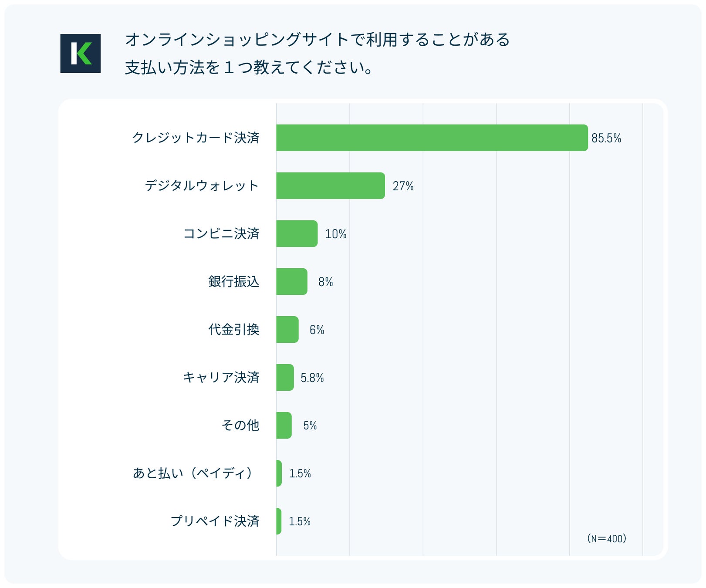Click the その他 green bar
This screenshot has width=706, height=588.
pos(284,425)
